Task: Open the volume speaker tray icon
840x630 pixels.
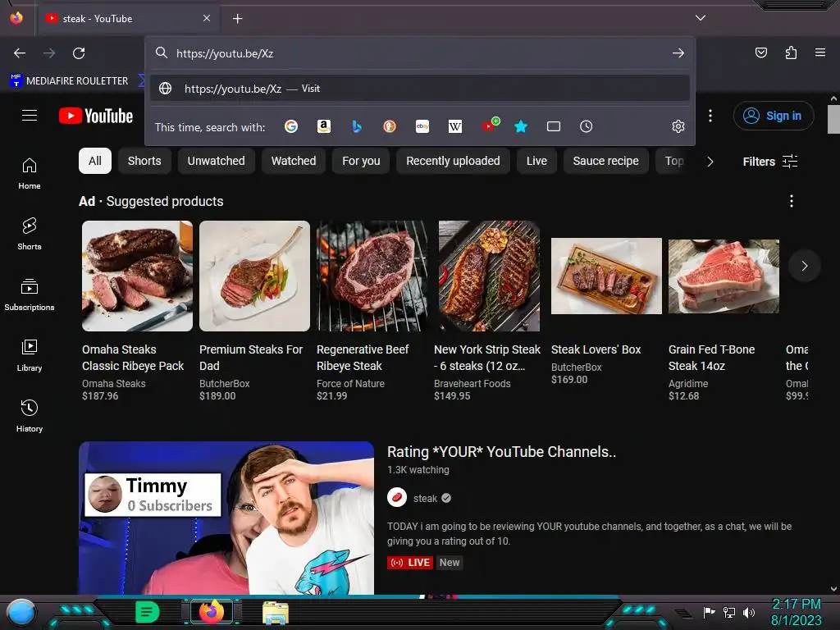Action: coord(749,612)
